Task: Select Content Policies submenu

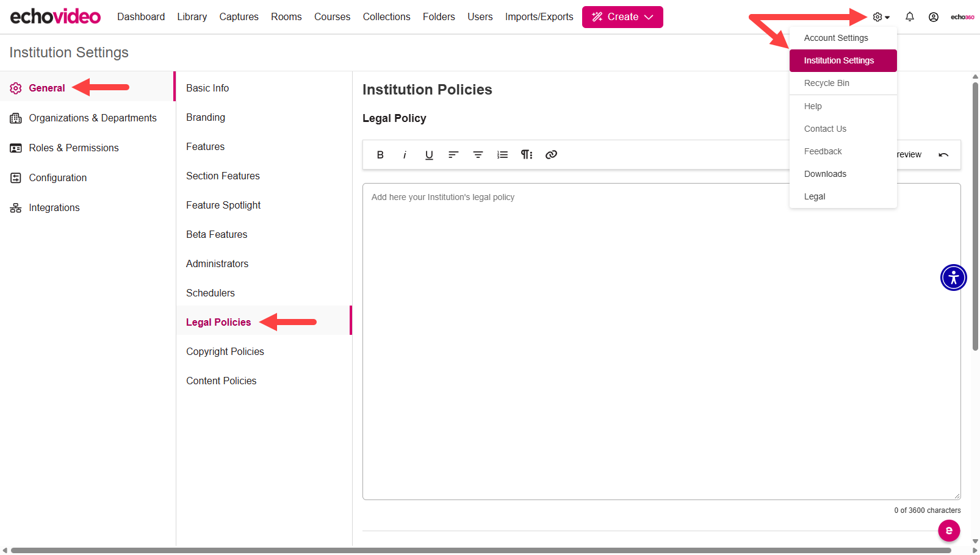Action: (x=264, y=381)
